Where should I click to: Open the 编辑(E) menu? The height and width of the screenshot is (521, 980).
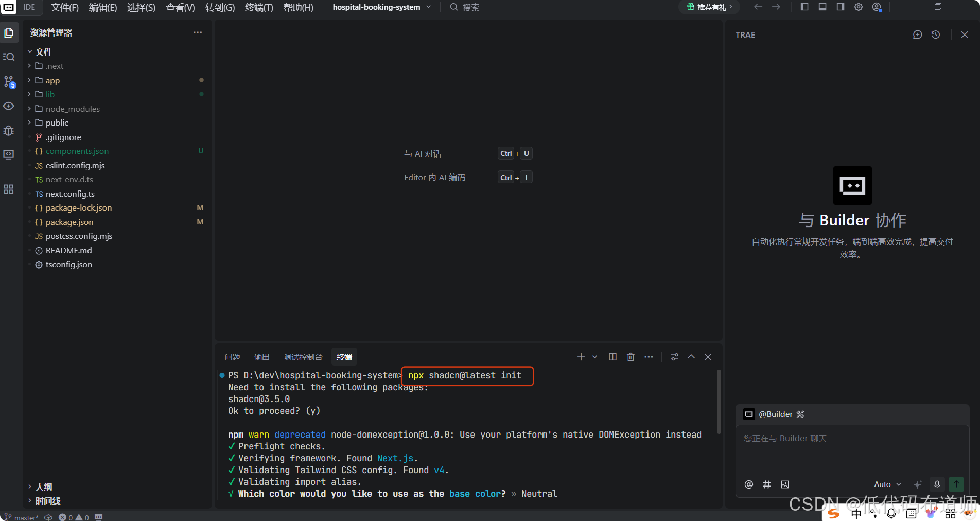103,7
